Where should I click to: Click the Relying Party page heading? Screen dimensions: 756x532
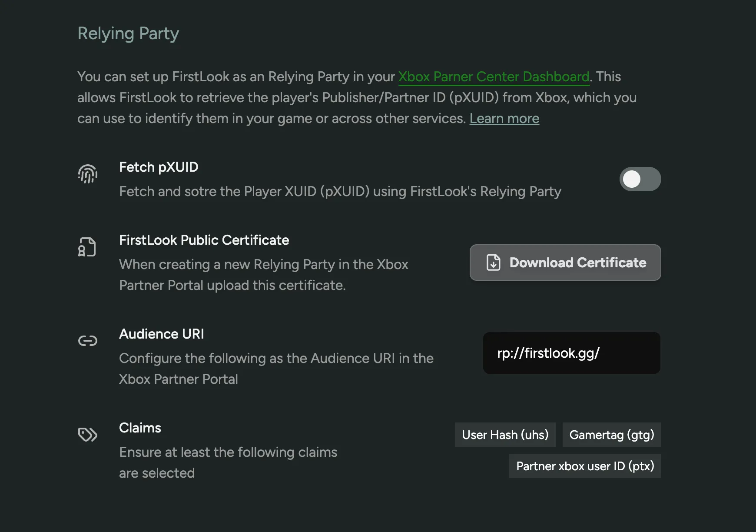[128, 33]
